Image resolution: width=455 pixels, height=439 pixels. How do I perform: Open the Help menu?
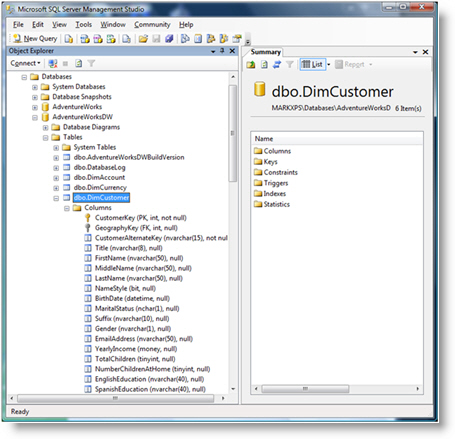186,24
